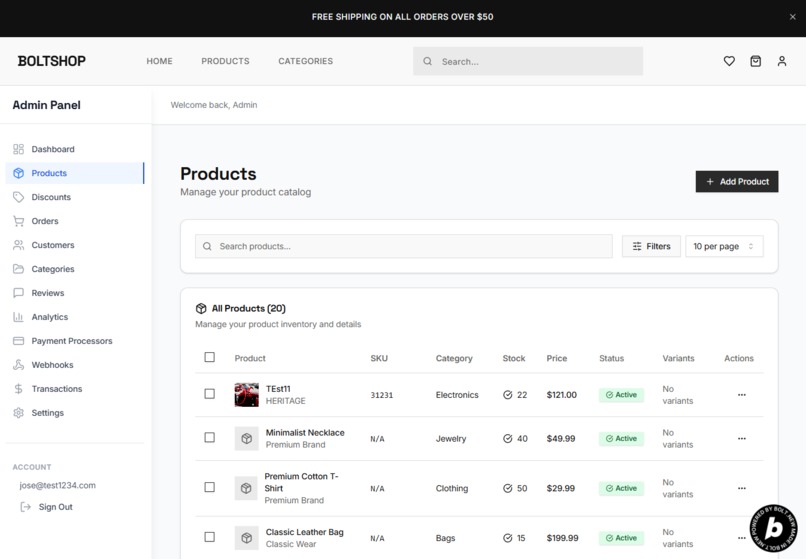Click the Bolt powered-by badge
Screen dimensions: 806x559
[x=774, y=529]
